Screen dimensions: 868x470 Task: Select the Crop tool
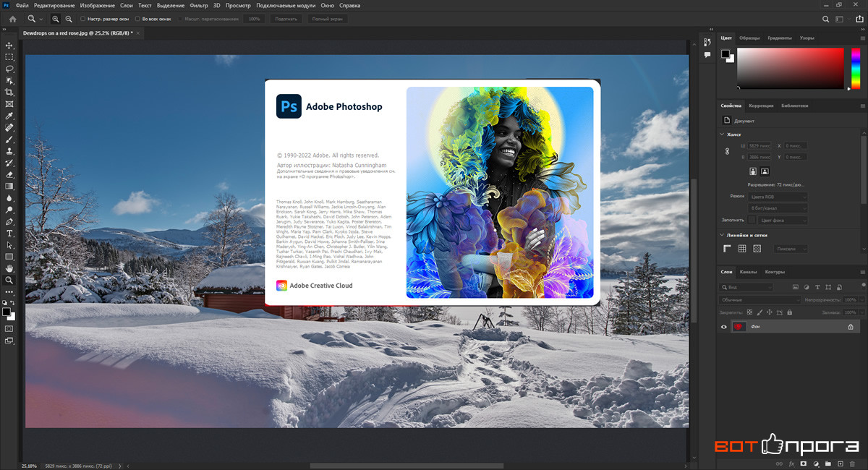(9, 92)
